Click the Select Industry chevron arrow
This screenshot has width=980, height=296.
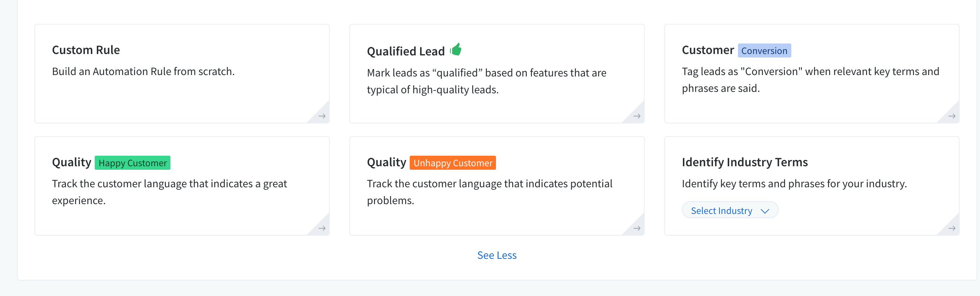(765, 211)
